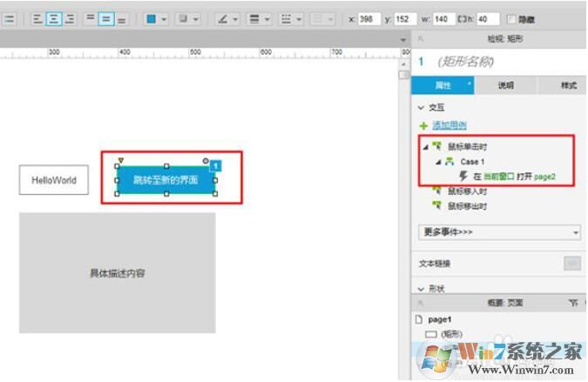This screenshot has height=382, width=588.
Task: Click the outer shadow icon
Action: 183,19
